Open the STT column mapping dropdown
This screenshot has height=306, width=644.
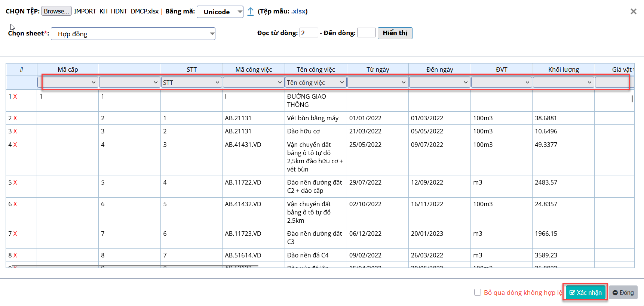coord(192,82)
